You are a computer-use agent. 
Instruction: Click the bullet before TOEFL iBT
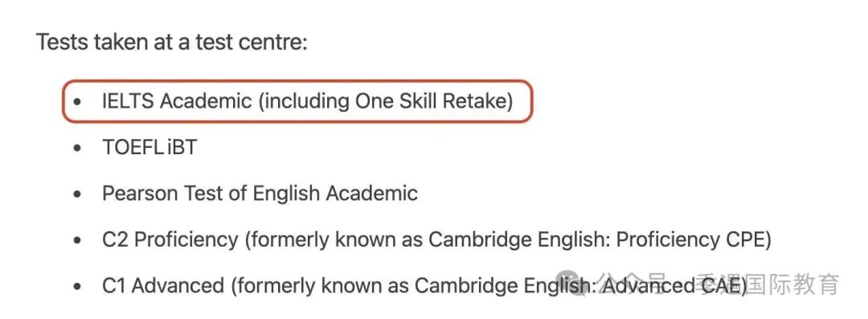tap(77, 148)
